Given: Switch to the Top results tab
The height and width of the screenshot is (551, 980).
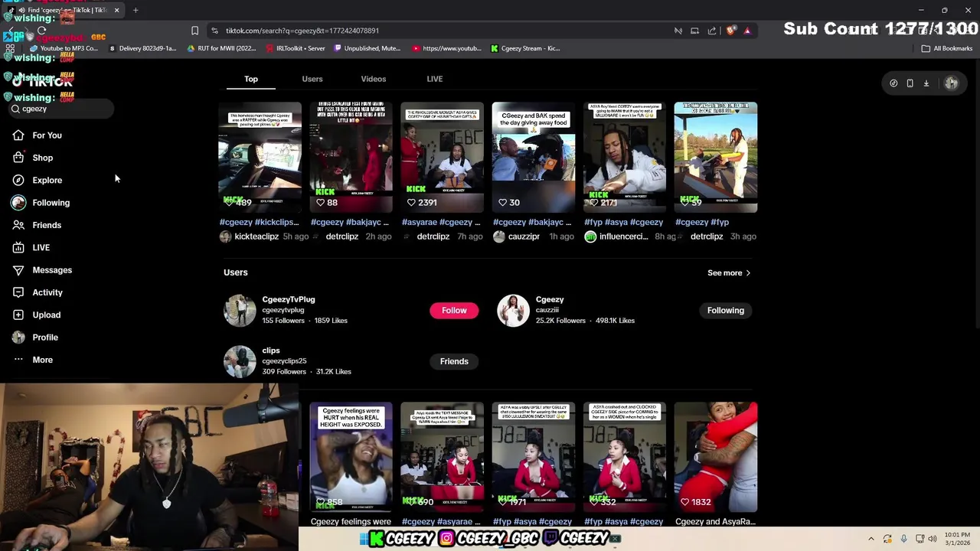Looking at the screenshot, I should (x=251, y=79).
